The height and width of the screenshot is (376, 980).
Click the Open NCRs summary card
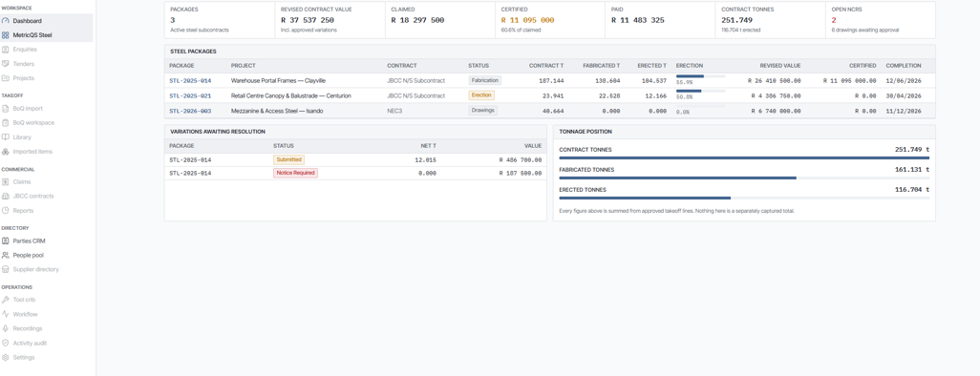(880, 20)
